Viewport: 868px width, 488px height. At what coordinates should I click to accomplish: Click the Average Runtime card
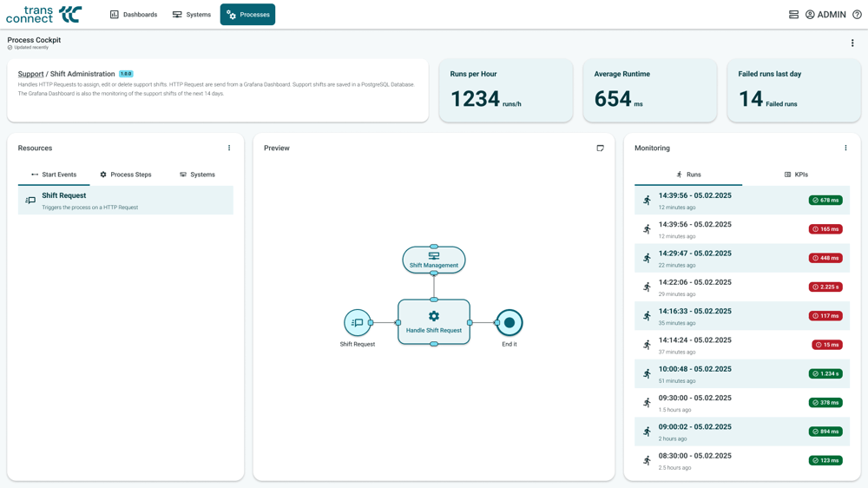(650, 90)
